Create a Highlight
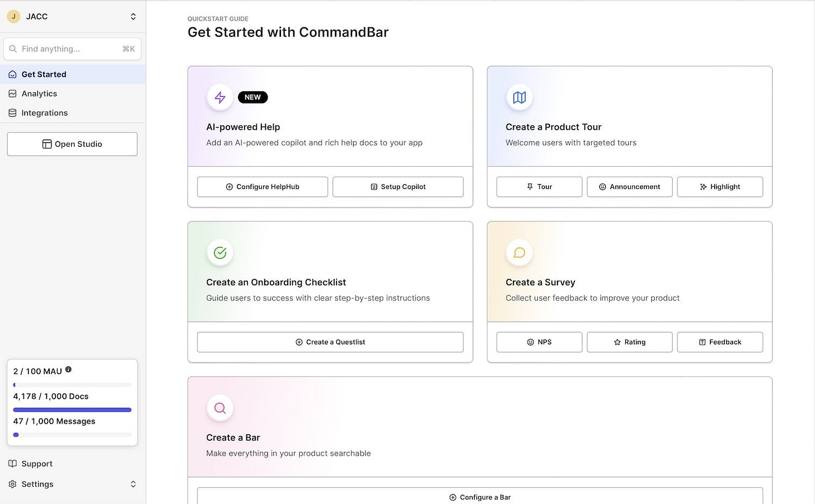This screenshot has height=504, width=815. (720, 187)
